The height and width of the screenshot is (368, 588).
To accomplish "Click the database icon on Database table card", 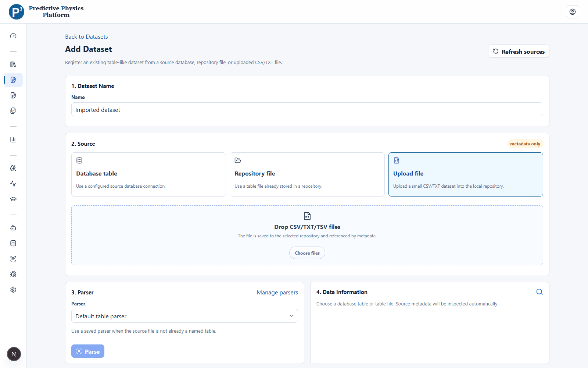I will 79,160.
